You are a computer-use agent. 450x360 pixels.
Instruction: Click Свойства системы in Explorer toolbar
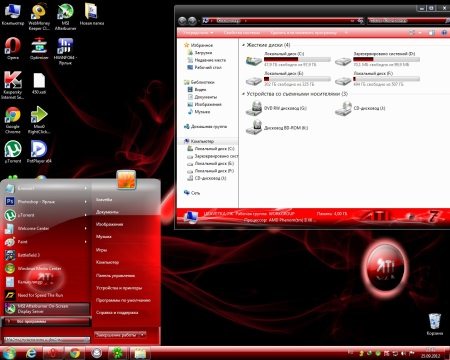pos(242,33)
